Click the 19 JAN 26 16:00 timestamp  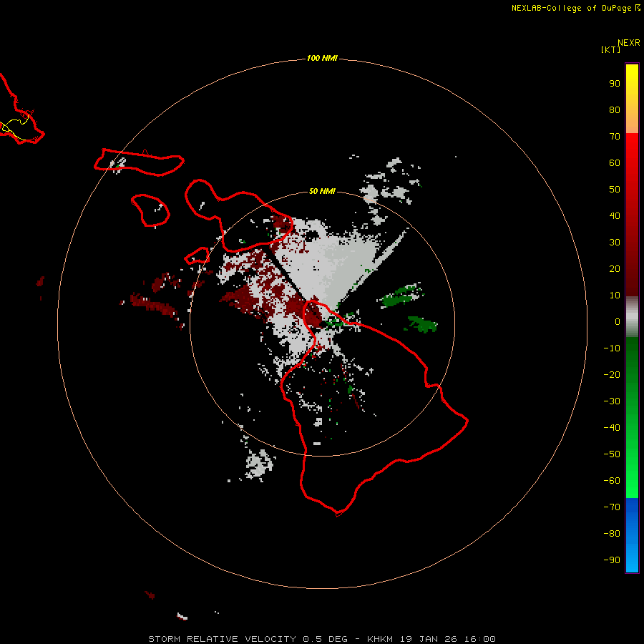pyautogui.click(x=448, y=639)
